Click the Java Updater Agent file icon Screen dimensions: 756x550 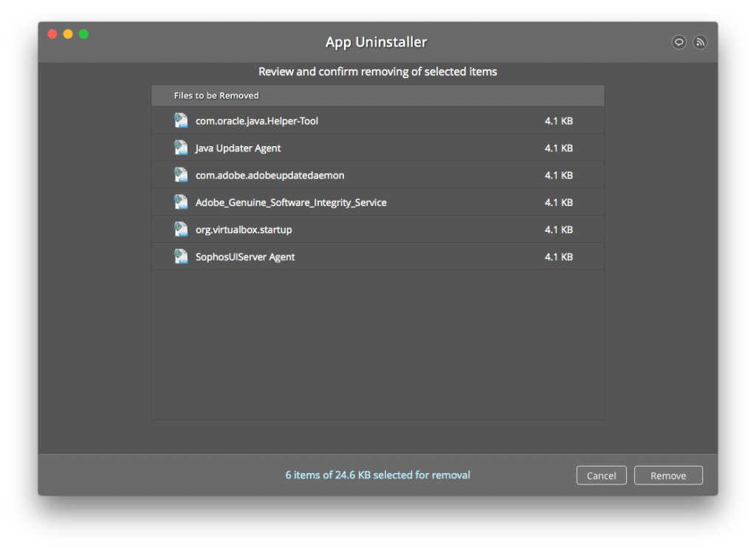coord(181,148)
